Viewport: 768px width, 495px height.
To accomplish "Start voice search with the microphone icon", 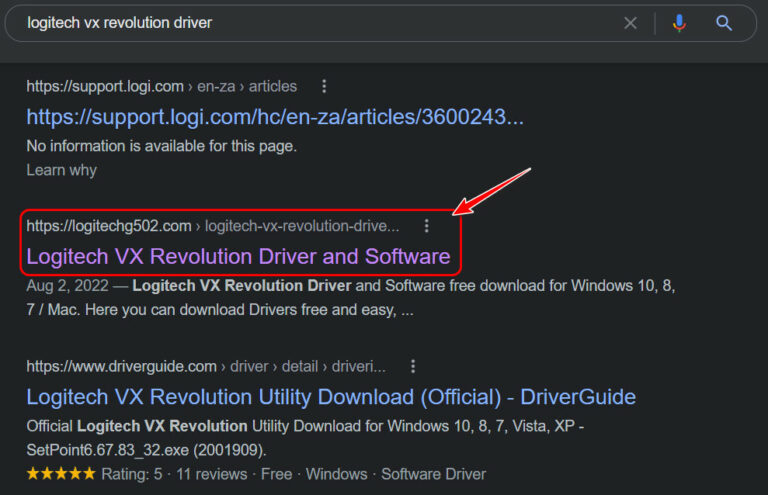I will click(679, 23).
